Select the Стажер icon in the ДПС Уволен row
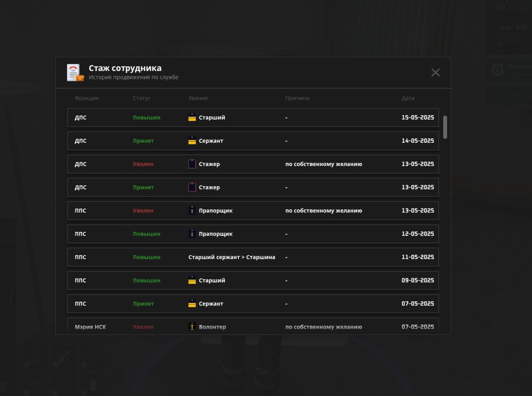 tap(192, 164)
